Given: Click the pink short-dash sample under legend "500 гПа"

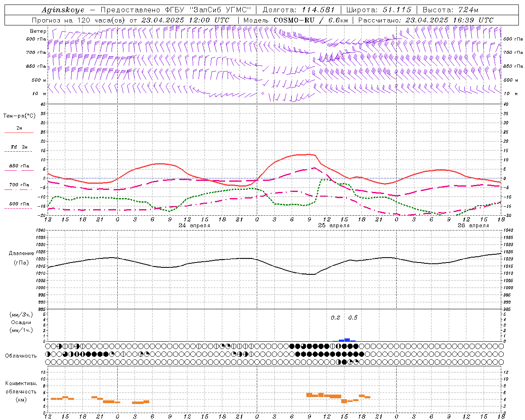Looking at the screenshot, I should tap(18, 208).
